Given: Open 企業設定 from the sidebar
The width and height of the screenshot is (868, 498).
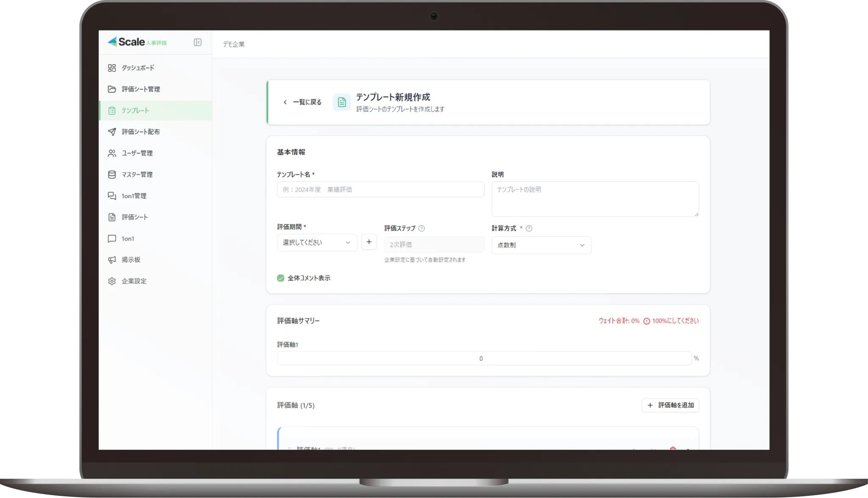Looking at the screenshot, I should pos(133,281).
